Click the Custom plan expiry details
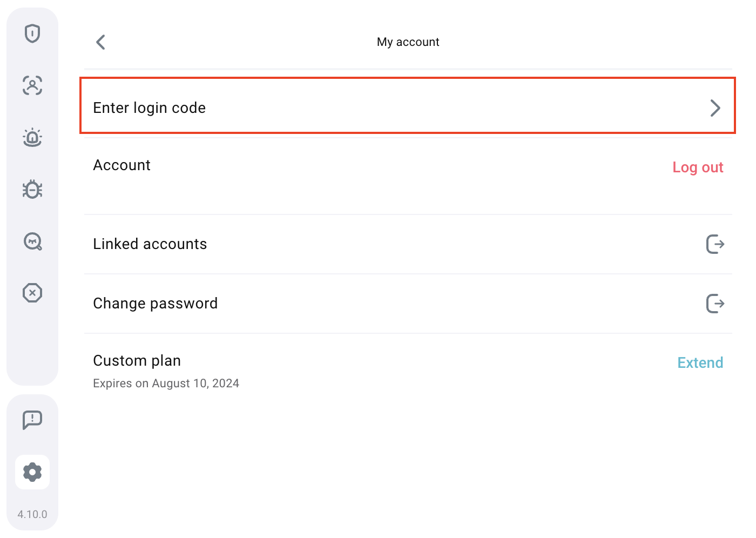Viewport: 756px width, 538px height. (166, 383)
